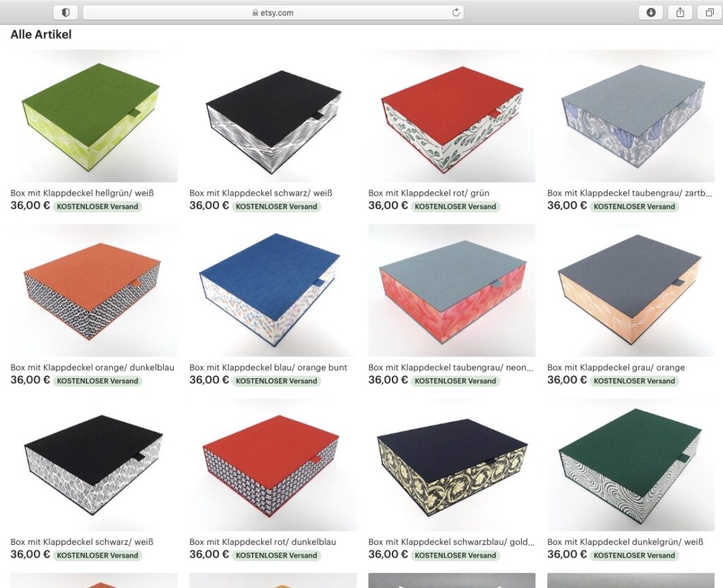
Task: Click the 36,00 € price under orange/ dunkelblau box
Action: (x=30, y=380)
